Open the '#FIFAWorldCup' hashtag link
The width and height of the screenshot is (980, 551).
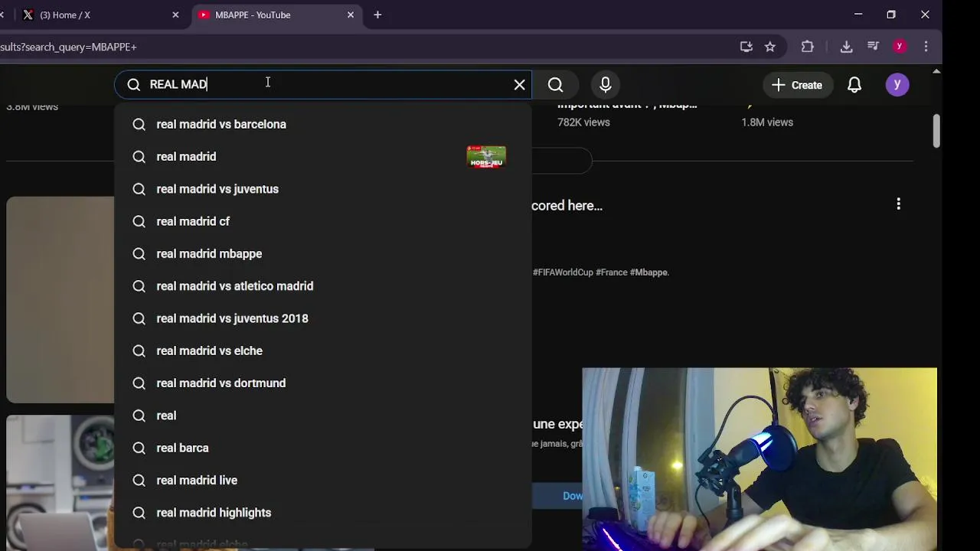(x=563, y=272)
